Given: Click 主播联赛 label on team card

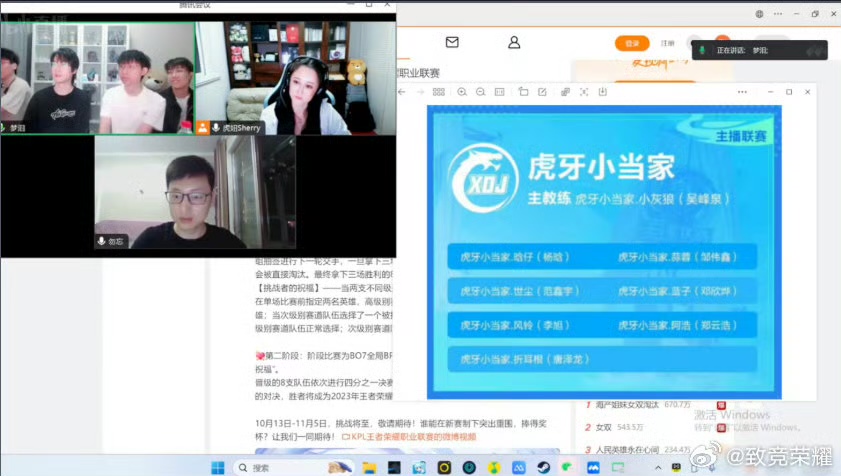Looking at the screenshot, I should pyautogui.click(x=741, y=136).
